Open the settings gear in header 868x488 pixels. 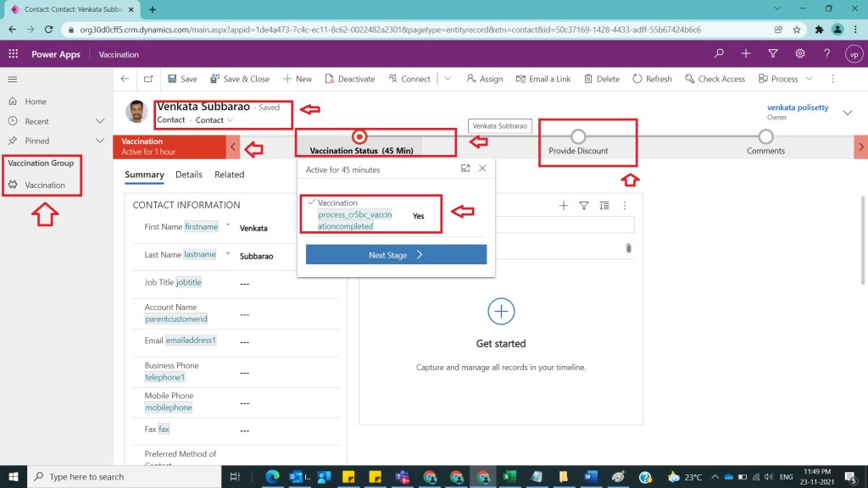click(x=799, y=54)
